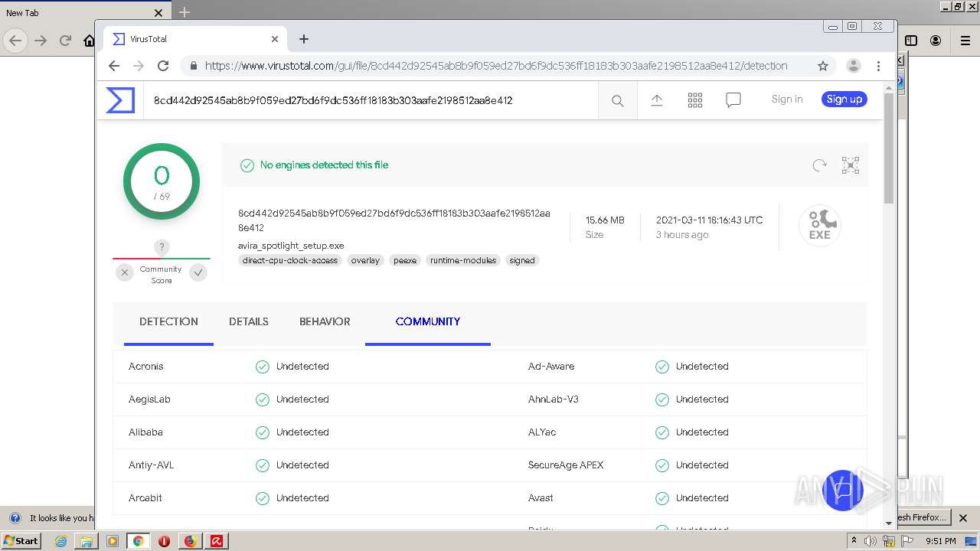The width and height of the screenshot is (980, 551).
Task: Open Internet Explorer from the taskbar
Action: [60, 541]
